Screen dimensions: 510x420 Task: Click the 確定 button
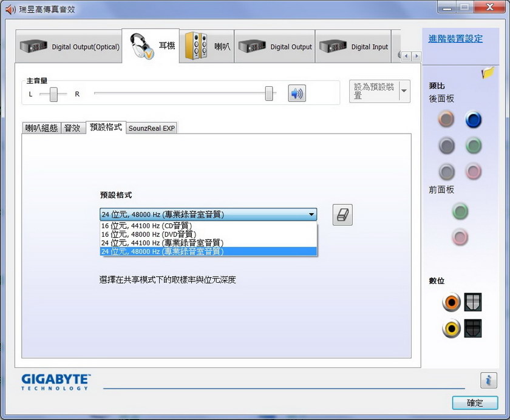coord(475,403)
